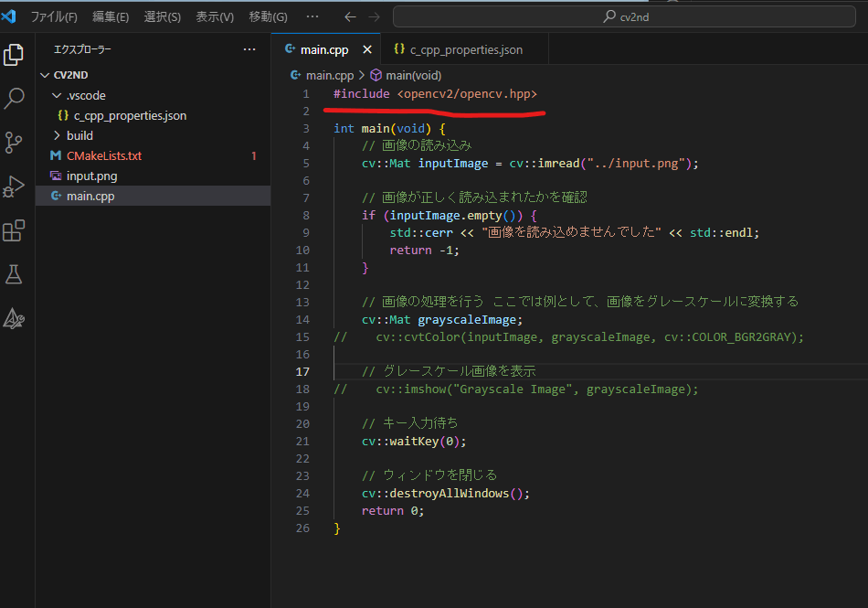
Task: Click the CMakeLists.txt problem count badge 1
Action: point(253,156)
